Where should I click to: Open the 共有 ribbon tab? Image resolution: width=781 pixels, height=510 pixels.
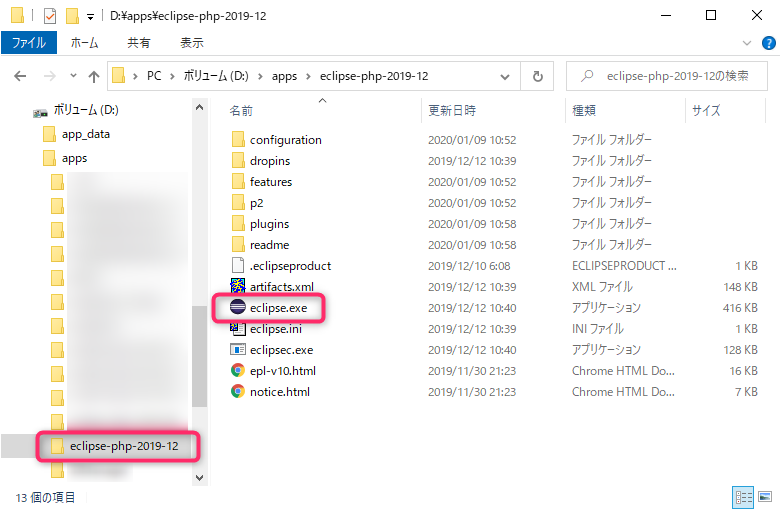[138, 43]
